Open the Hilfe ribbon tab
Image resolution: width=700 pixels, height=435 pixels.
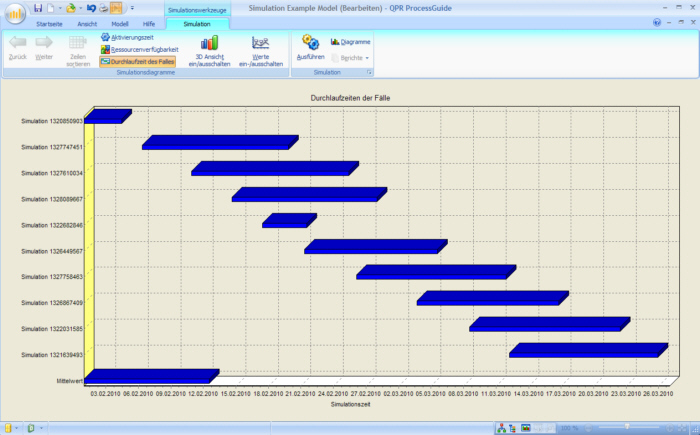click(x=149, y=24)
